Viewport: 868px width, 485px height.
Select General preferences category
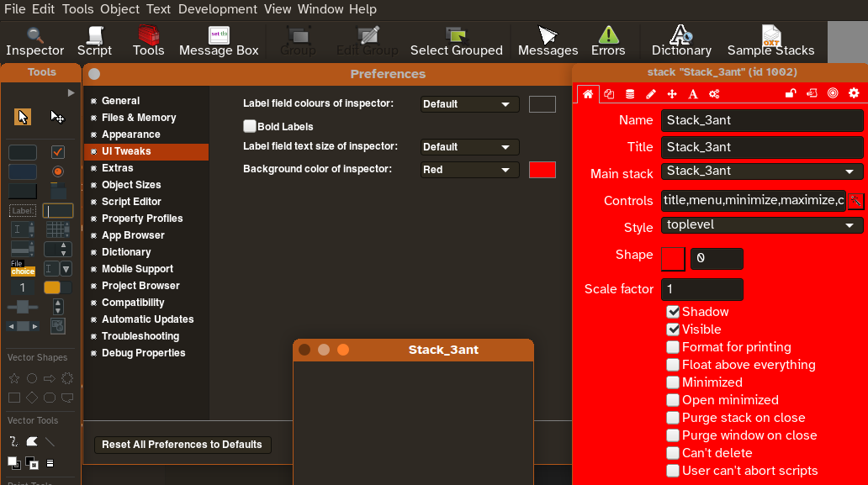pyautogui.click(x=146, y=101)
